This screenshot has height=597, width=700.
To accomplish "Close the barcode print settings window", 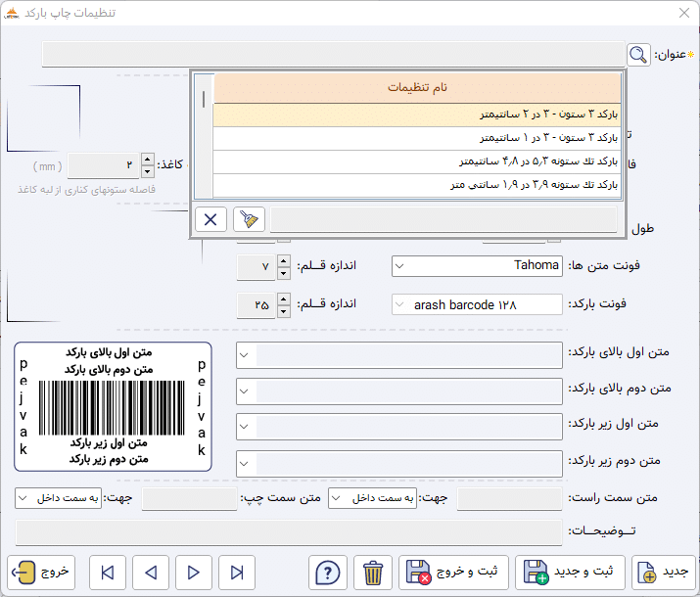I will [684, 13].
